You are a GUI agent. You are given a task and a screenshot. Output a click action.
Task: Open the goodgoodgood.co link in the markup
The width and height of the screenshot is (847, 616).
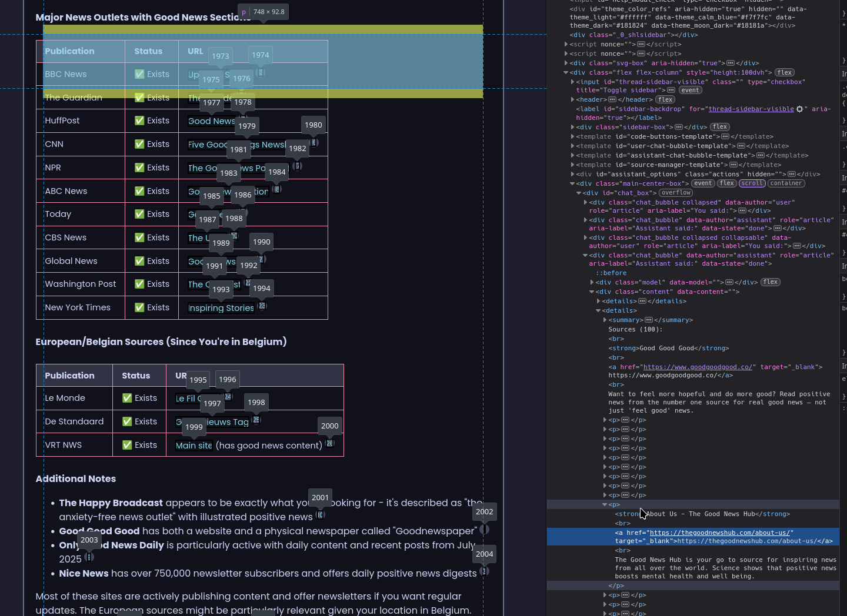pyautogui.click(x=698, y=367)
